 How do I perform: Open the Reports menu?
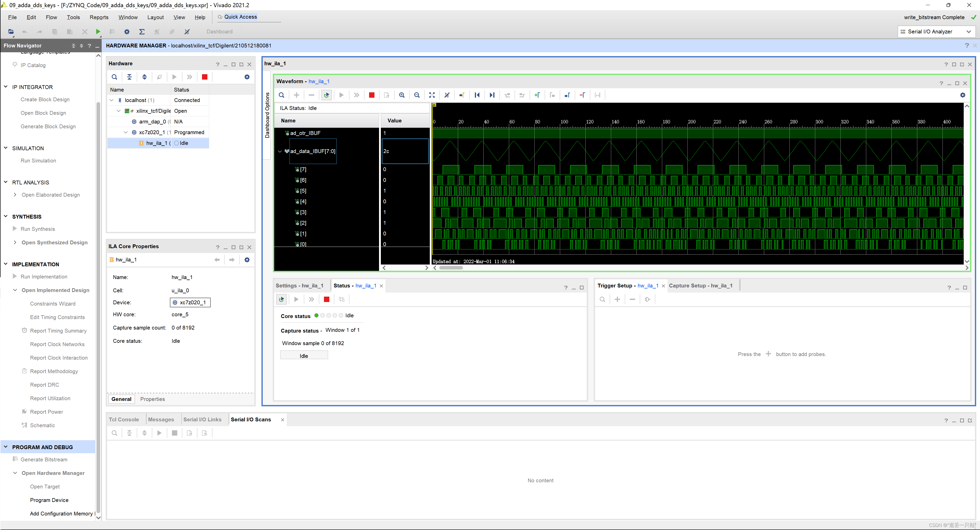tap(99, 17)
